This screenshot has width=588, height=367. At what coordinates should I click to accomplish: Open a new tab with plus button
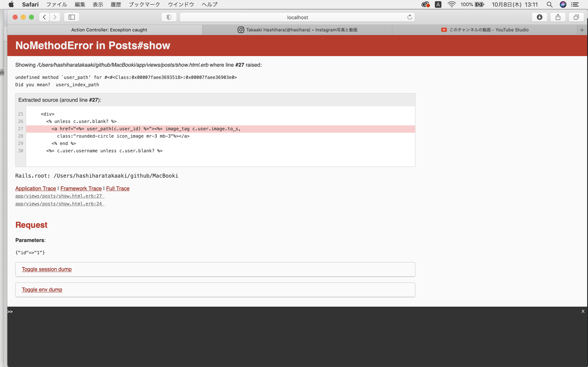pos(582,30)
